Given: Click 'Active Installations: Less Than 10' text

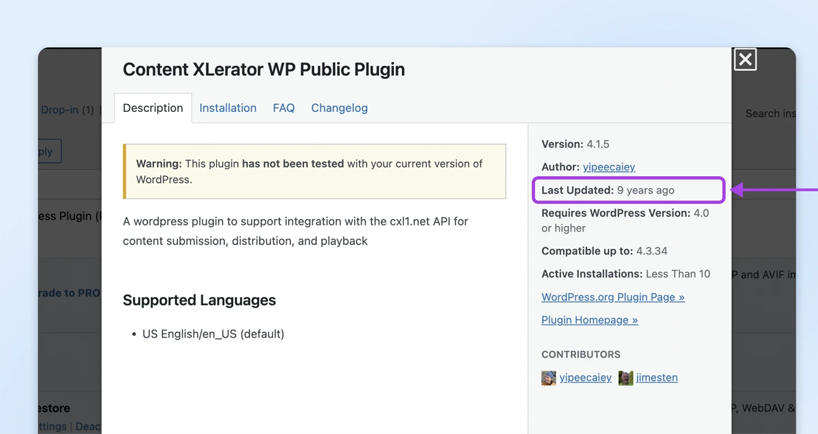Looking at the screenshot, I should (625, 274).
